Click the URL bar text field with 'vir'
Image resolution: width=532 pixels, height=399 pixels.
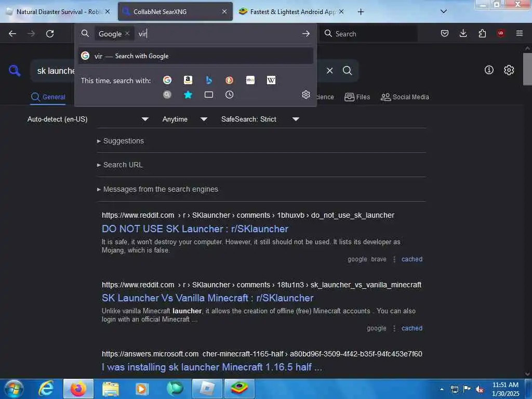[x=217, y=34]
